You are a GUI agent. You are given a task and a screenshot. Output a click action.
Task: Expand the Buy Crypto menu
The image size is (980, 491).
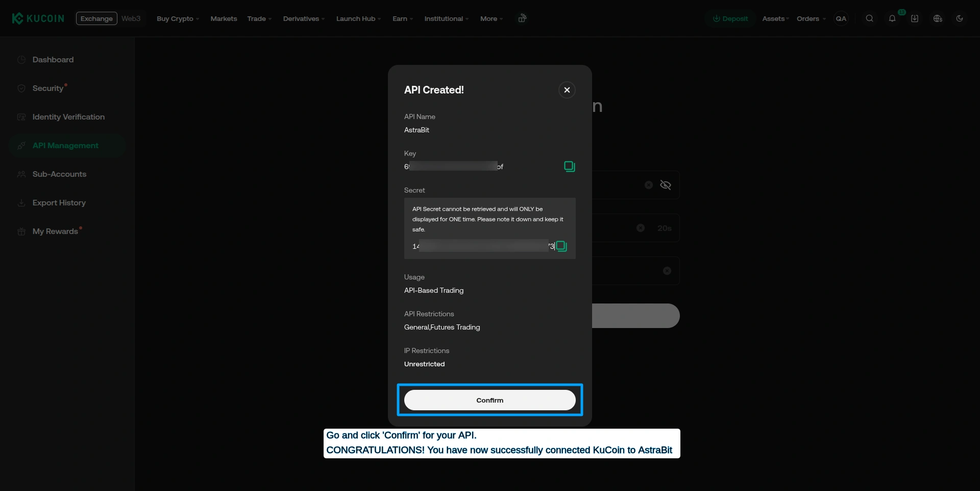[178, 18]
